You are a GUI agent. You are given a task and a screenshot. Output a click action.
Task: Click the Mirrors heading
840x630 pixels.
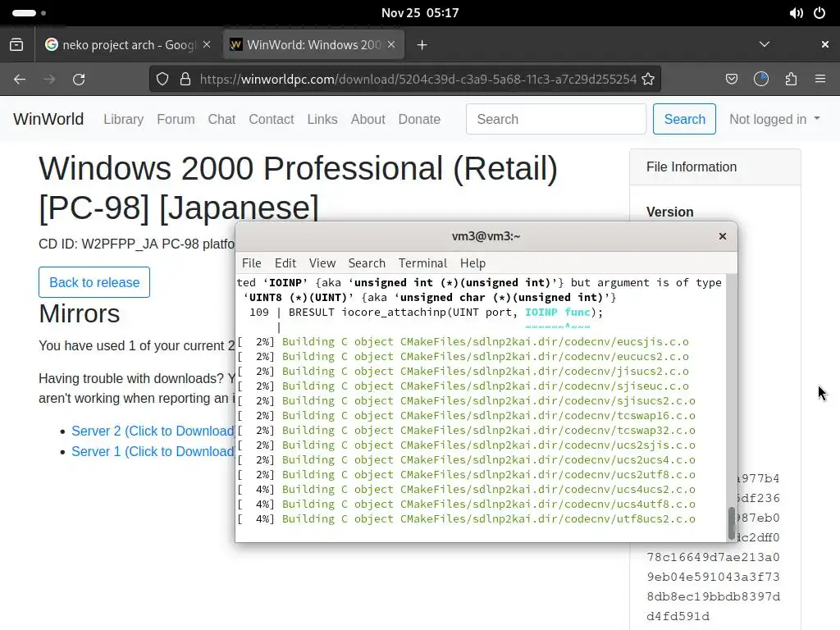(80, 313)
